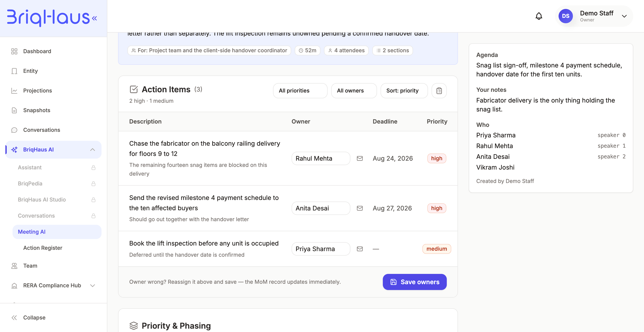Click the Aug 24, 2026 deadline
This screenshot has width=644, height=332.
coord(392,158)
